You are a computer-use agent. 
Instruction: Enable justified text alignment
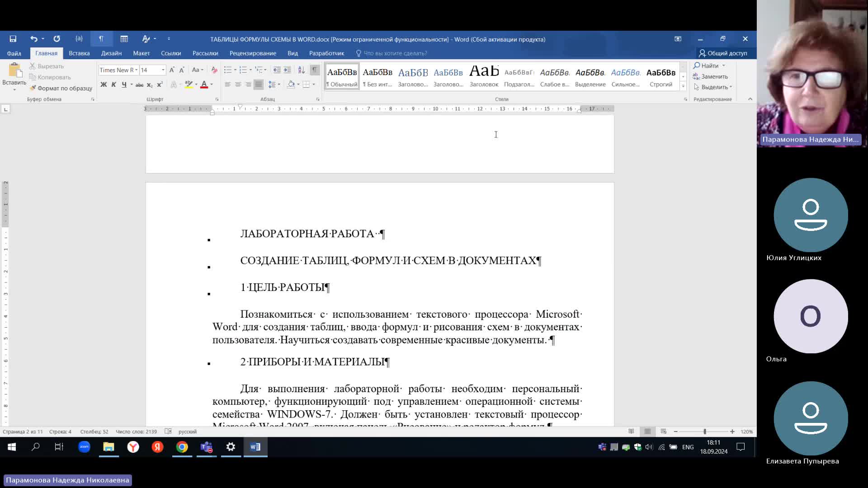[x=259, y=84]
